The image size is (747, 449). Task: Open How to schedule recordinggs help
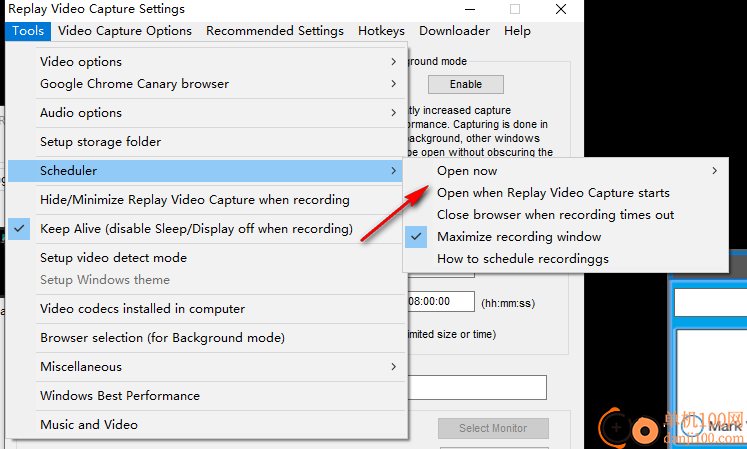pos(566,259)
